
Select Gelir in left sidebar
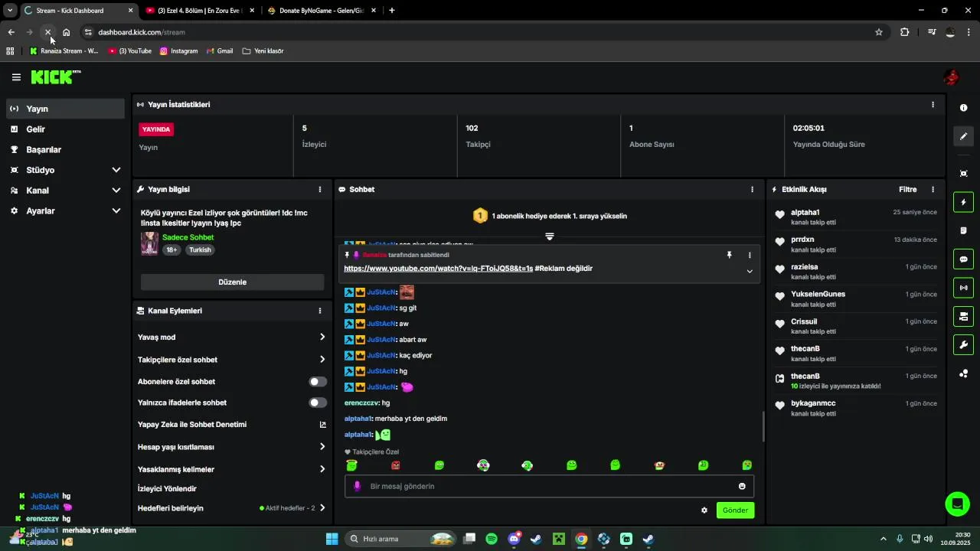click(x=65, y=129)
